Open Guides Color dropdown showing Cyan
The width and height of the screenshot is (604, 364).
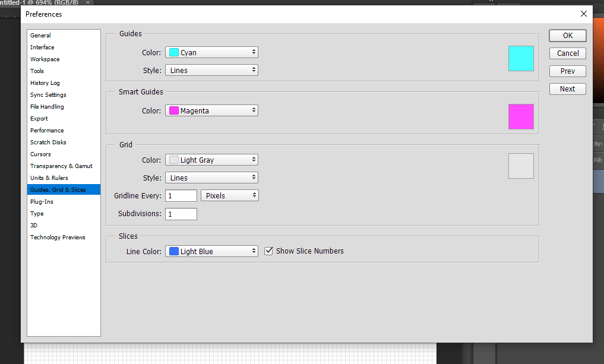(212, 52)
